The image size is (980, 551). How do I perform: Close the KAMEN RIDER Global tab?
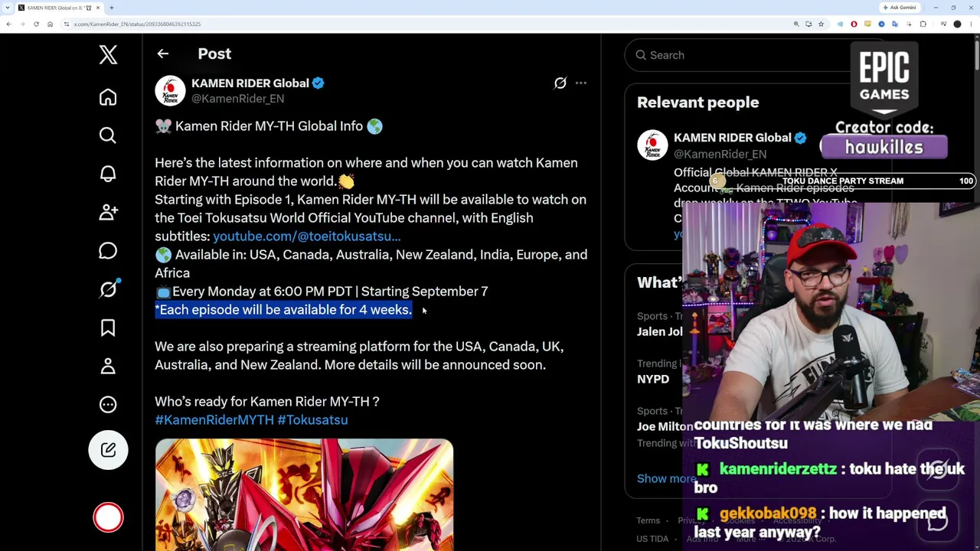click(98, 8)
